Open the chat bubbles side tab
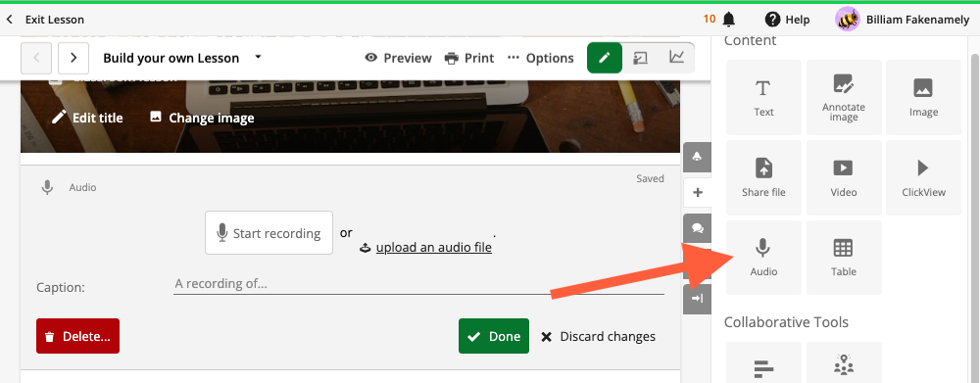 click(698, 228)
